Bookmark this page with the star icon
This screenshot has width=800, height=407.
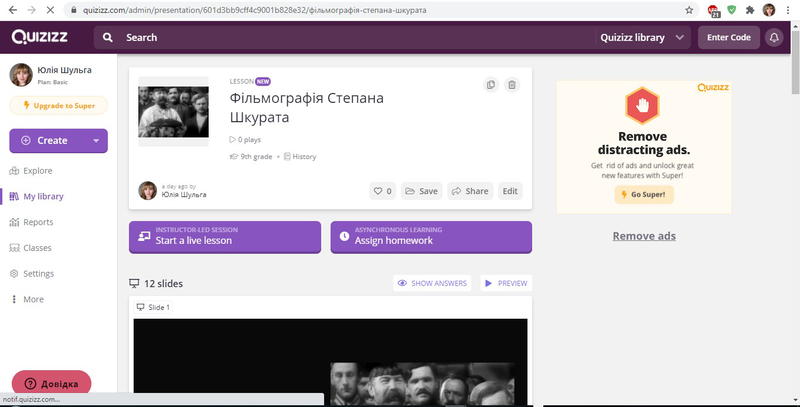[x=689, y=9]
